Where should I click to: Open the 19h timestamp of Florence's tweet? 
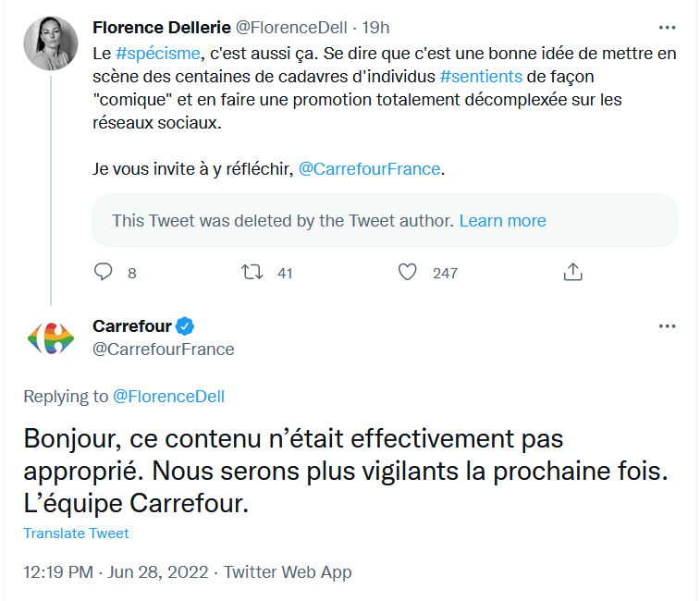pyautogui.click(x=375, y=28)
